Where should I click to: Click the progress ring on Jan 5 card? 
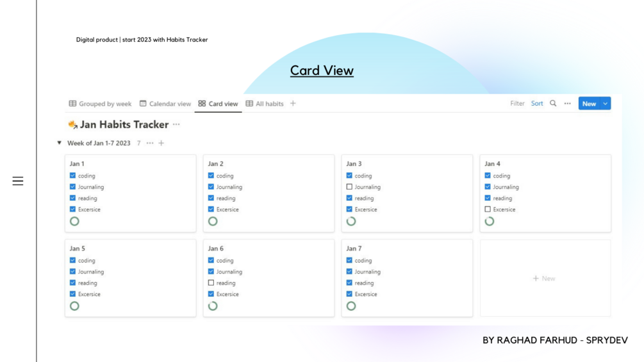(74, 306)
